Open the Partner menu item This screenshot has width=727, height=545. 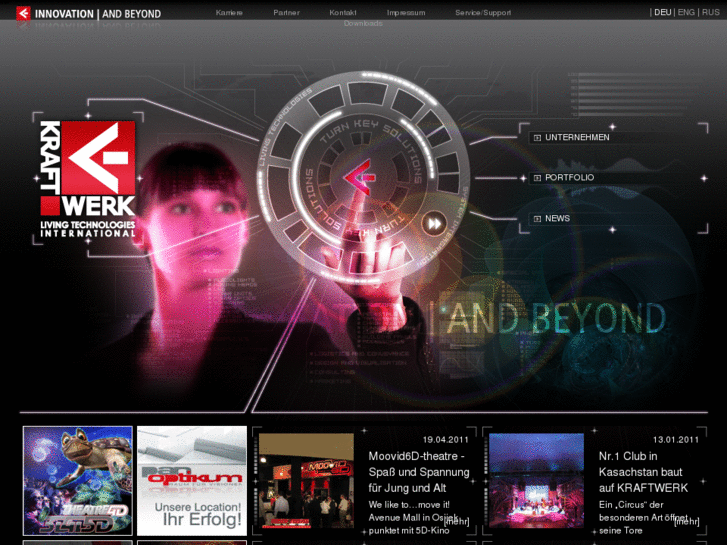(286, 13)
